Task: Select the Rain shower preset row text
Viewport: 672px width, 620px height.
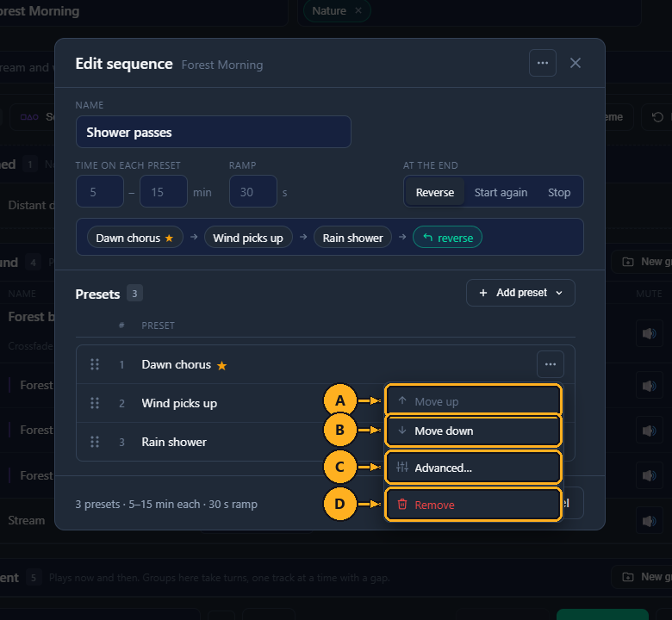Action: coord(174,442)
